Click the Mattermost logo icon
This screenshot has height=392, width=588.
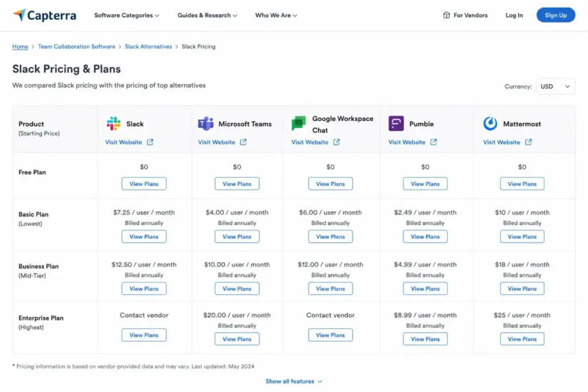pos(490,123)
